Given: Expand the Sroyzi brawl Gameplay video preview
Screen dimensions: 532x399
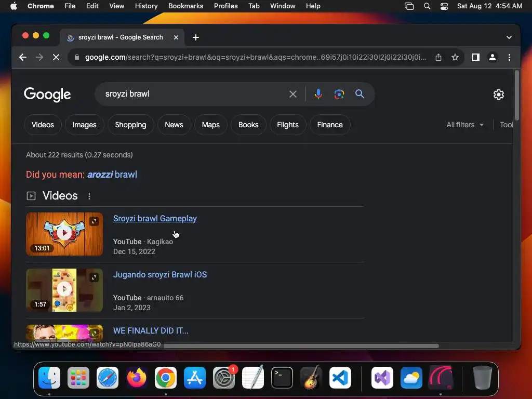Looking at the screenshot, I should [94, 221].
